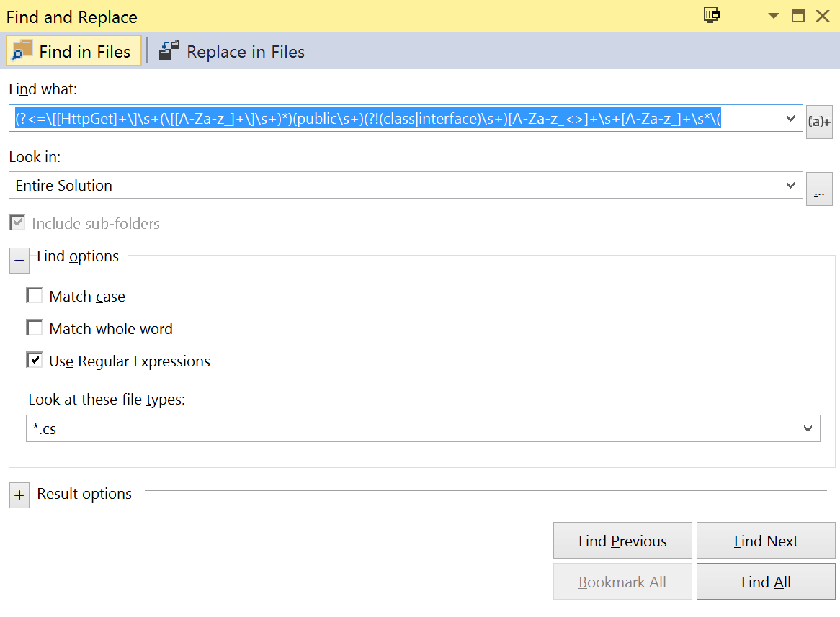840x617 pixels.
Task: Enable the Match whole word checkbox
Action: coord(35,328)
